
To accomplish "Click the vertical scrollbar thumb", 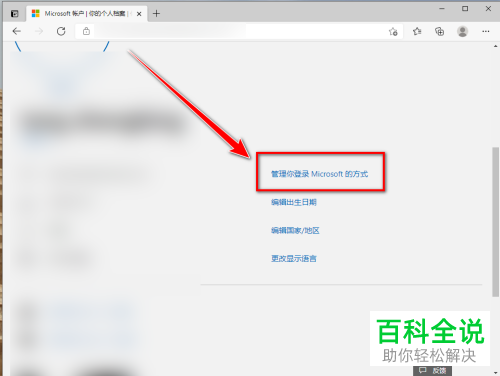I will tap(495, 222).
